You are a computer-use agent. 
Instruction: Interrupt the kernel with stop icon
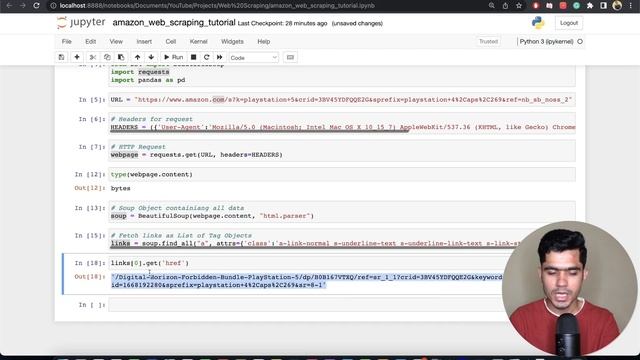tap(193, 57)
